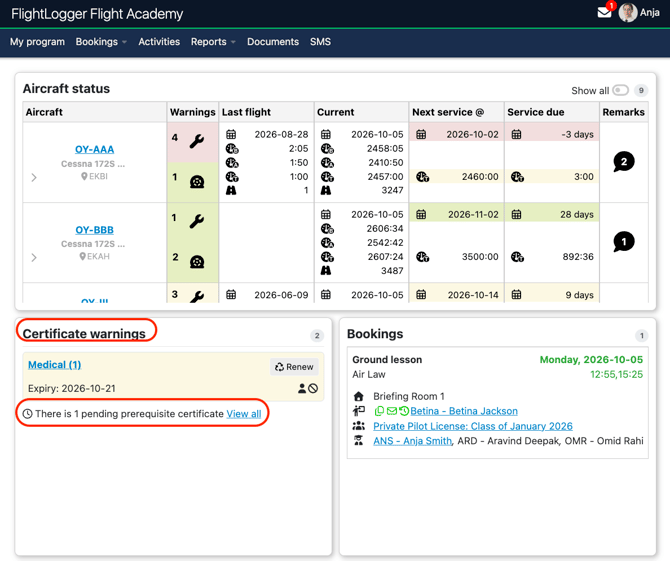Click the aircraft count badge 9
The image size is (670, 561).
(641, 91)
